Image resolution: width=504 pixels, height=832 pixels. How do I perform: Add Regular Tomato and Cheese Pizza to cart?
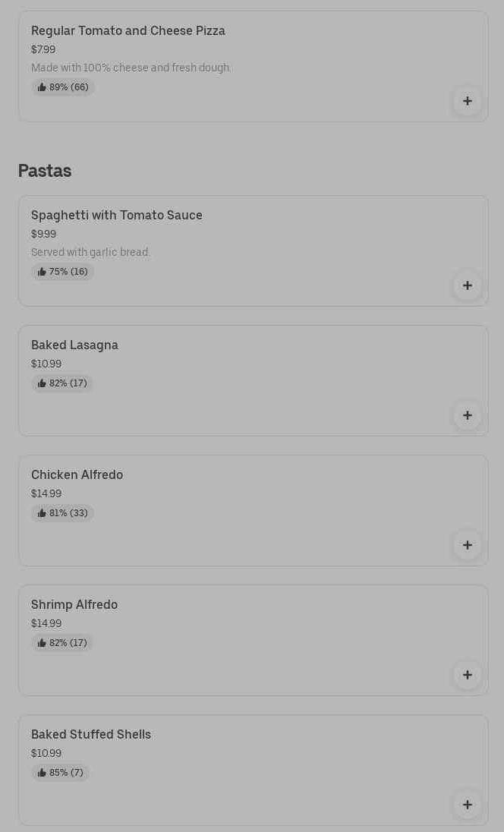(x=468, y=101)
